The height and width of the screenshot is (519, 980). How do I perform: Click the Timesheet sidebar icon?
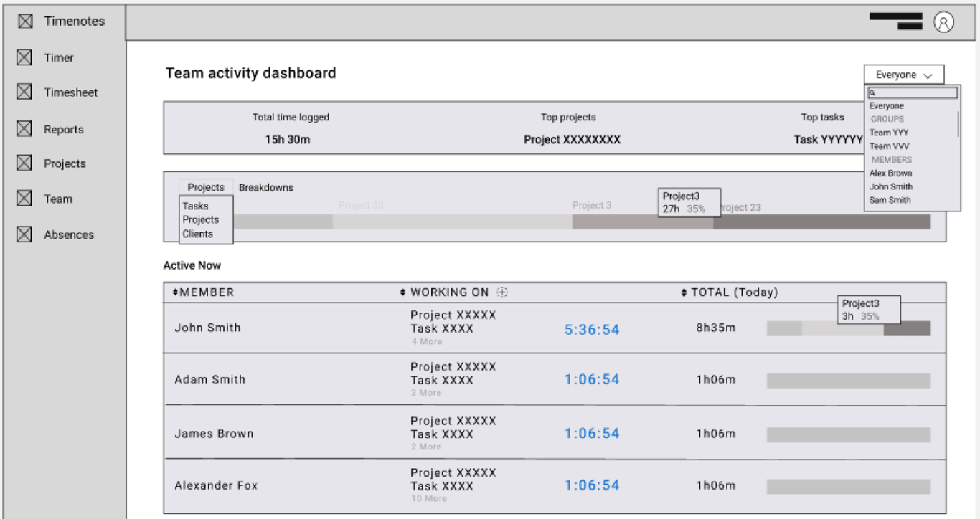24,92
